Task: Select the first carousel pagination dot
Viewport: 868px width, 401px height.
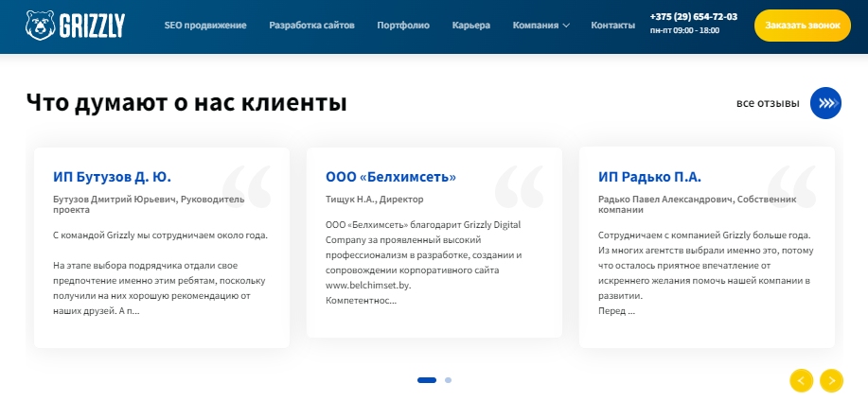Action: (x=427, y=380)
